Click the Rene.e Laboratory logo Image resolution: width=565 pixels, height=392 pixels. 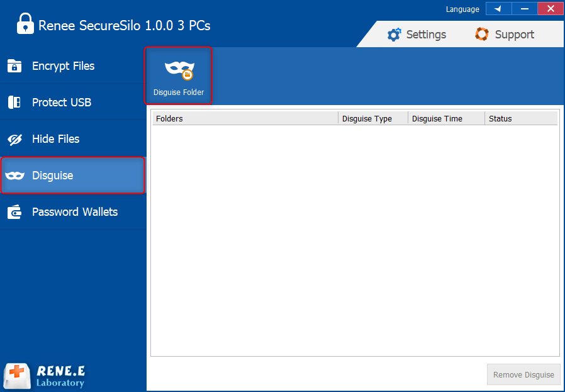tap(44, 376)
